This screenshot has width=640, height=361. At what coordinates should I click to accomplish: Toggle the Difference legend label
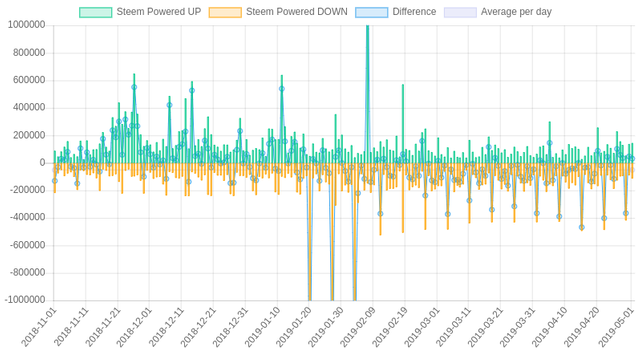pos(414,12)
